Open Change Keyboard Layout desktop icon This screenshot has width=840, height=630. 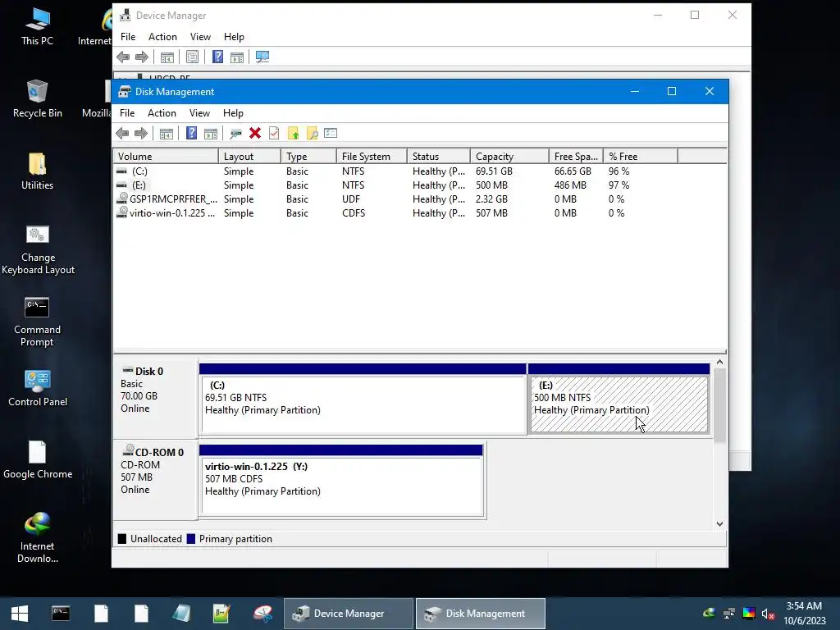click(x=38, y=249)
